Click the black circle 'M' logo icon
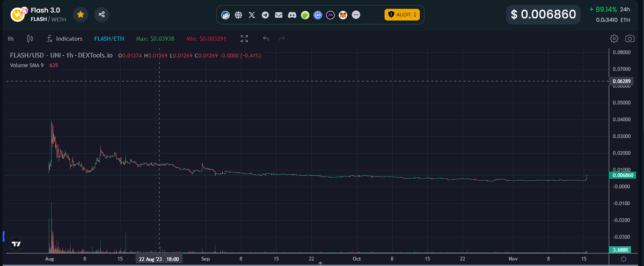The width and height of the screenshot is (644, 266). coord(331,15)
